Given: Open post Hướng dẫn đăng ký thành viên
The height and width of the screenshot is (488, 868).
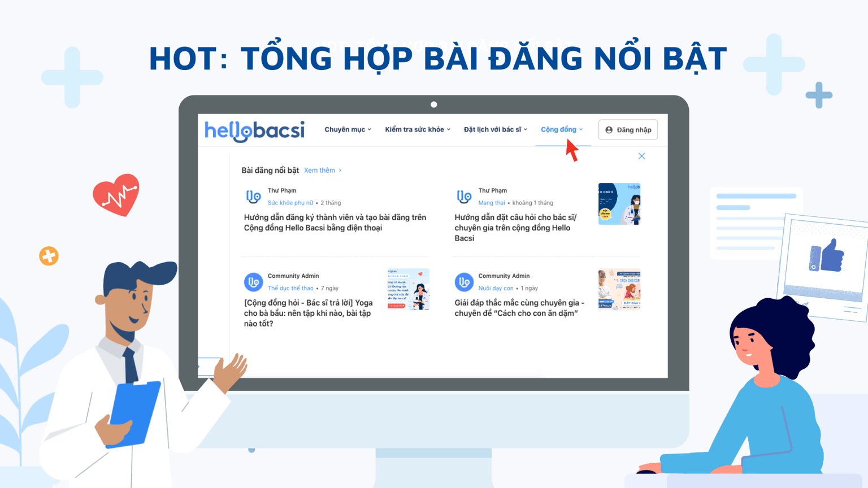Looking at the screenshot, I should (335, 223).
